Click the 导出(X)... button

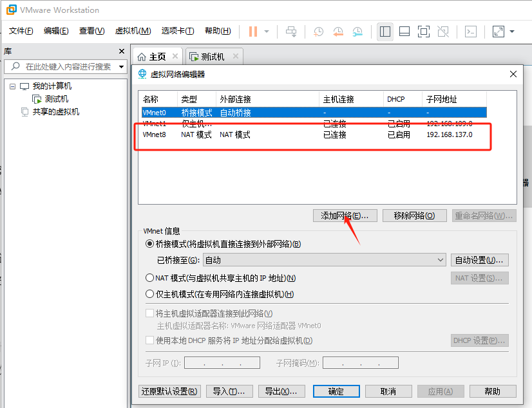pos(281,391)
